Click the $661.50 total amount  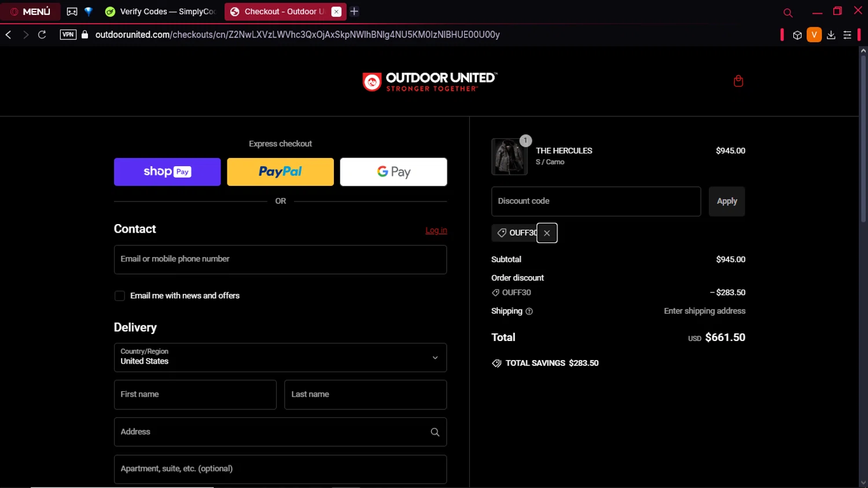(725, 337)
